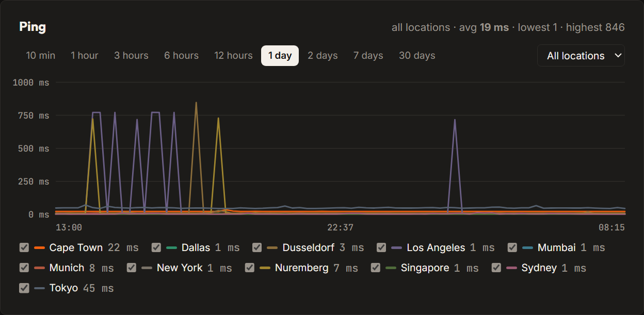The width and height of the screenshot is (644, 315).
Task: Click the Dallas green color swatch
Action: click(x=171, y=248)
